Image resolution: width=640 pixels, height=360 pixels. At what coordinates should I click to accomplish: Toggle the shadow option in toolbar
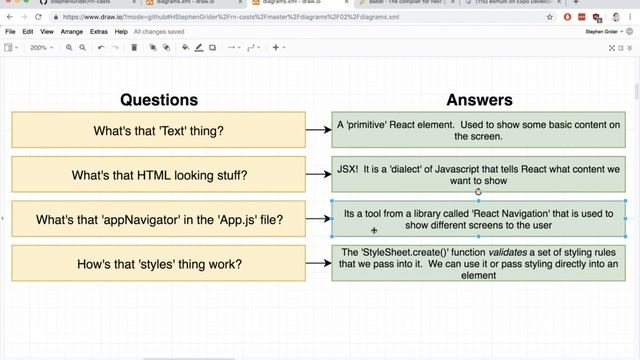point(212,48)
